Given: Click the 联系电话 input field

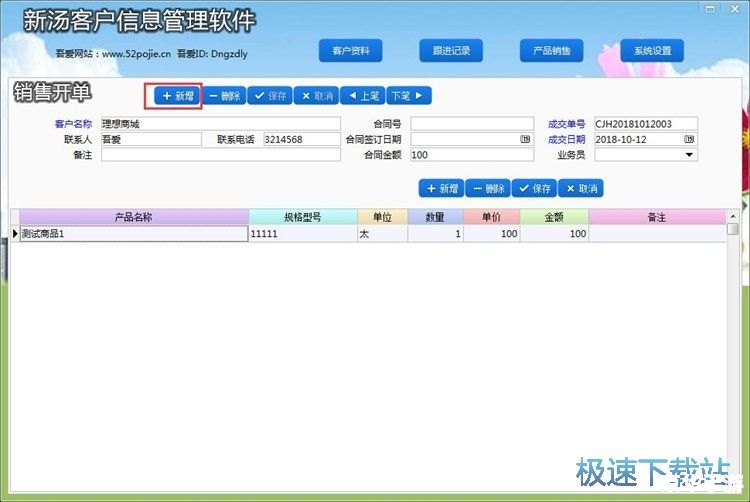Looking at the screenshot, I should (x=302, y=139).
